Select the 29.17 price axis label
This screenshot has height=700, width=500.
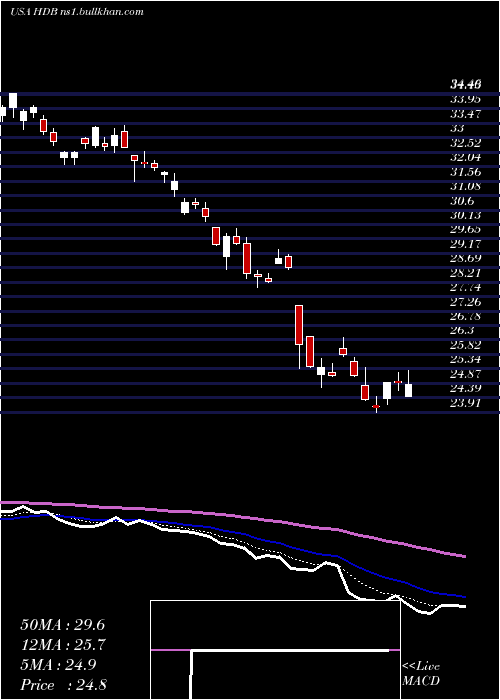[x=465, y=244]
